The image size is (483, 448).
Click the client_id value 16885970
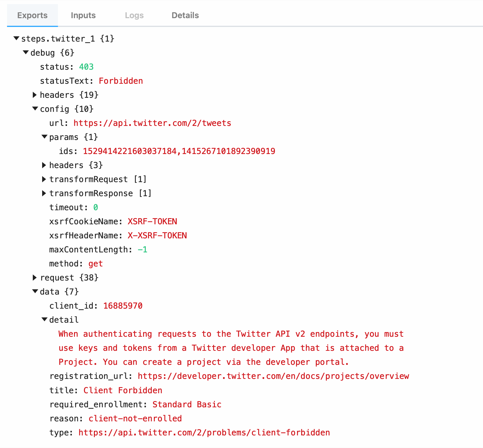[123, 306]
